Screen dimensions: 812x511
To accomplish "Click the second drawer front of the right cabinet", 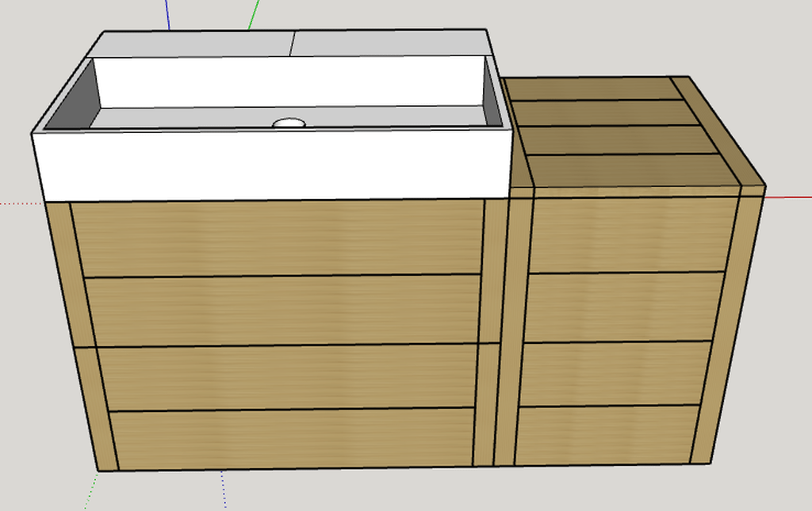I will (624, 307).
